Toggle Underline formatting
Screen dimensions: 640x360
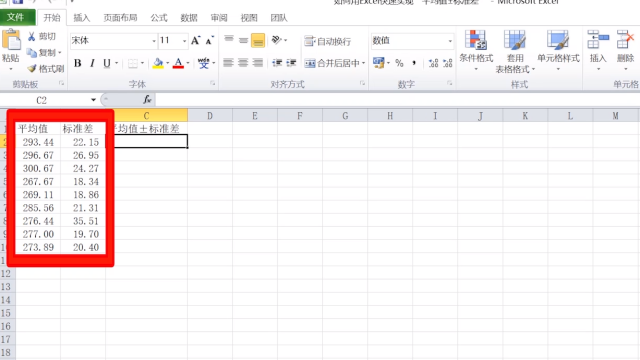click(107, 63)
